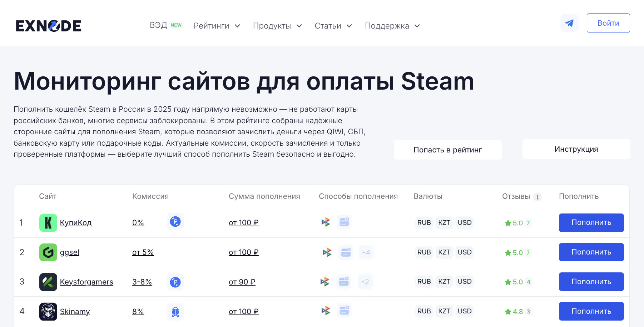Click the 0% commission link for КупиКод
Image resolution: width=644 pixels, height=327 pixels.
pyautogui.click(x=138, y=223)
